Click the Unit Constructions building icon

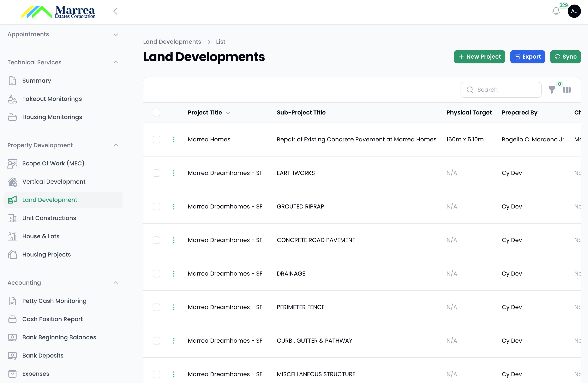[x=12, y=218]
